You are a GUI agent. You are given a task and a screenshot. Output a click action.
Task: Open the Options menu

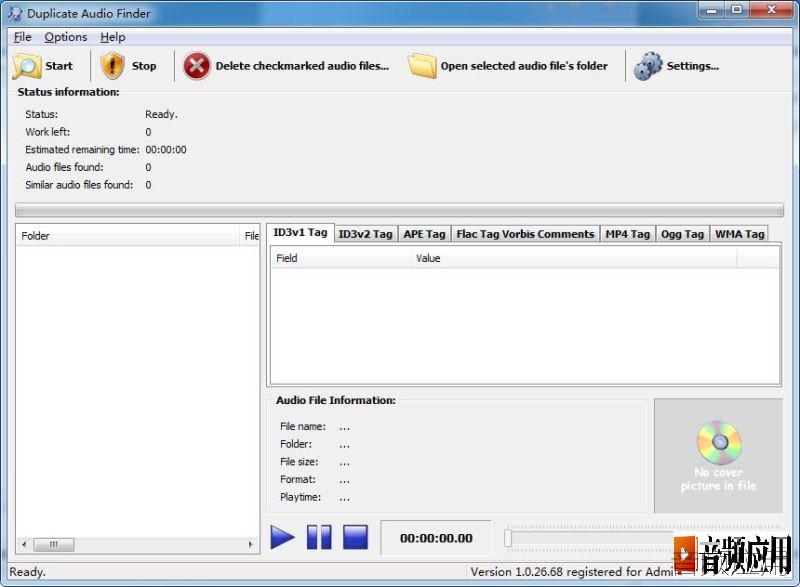pos(66,37)
